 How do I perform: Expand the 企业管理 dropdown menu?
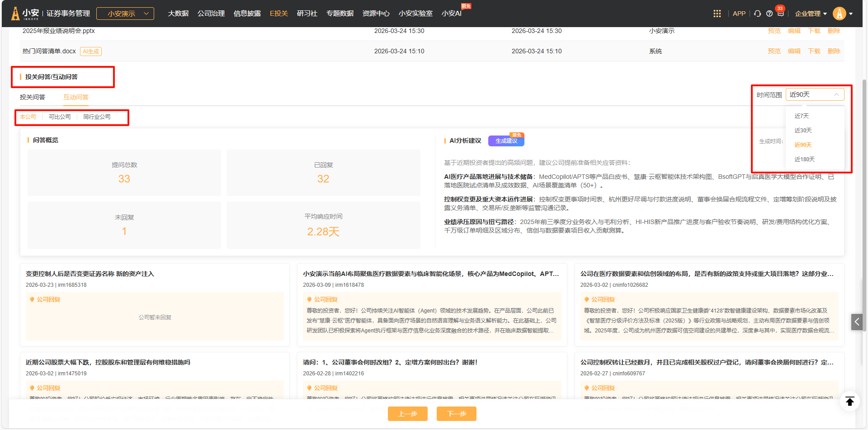811,14
